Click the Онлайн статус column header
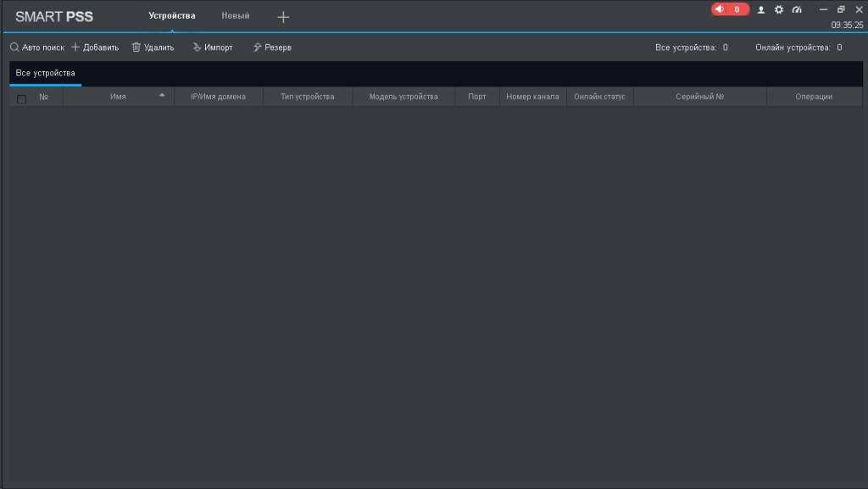Viewport: 868px width, 489px height. (599, 97)
